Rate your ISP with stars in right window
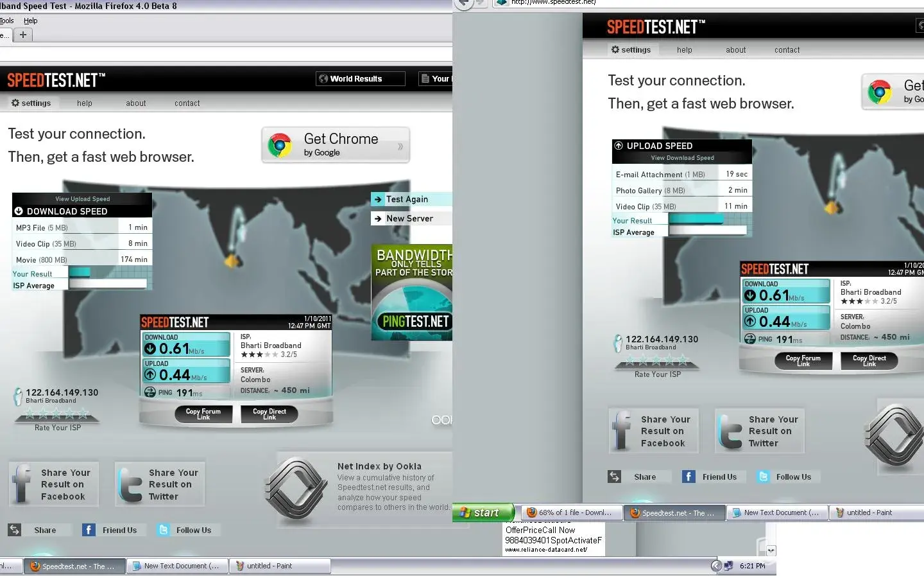The height and width of the screenshot is (578, 924). (656, 361)
